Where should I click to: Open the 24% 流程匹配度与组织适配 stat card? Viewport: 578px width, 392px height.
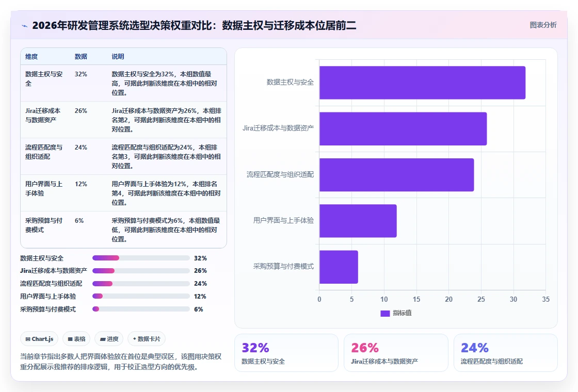click(x=505, y=353)
